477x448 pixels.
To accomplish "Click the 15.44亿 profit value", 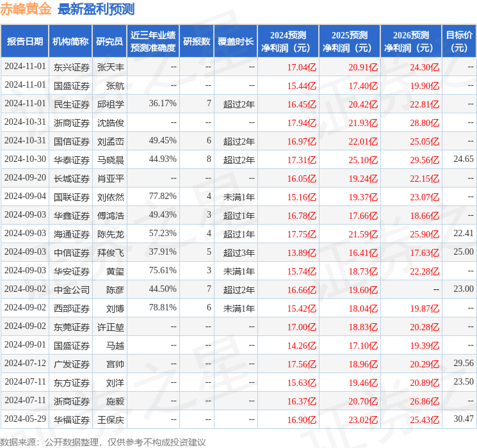I will point(302,86).
